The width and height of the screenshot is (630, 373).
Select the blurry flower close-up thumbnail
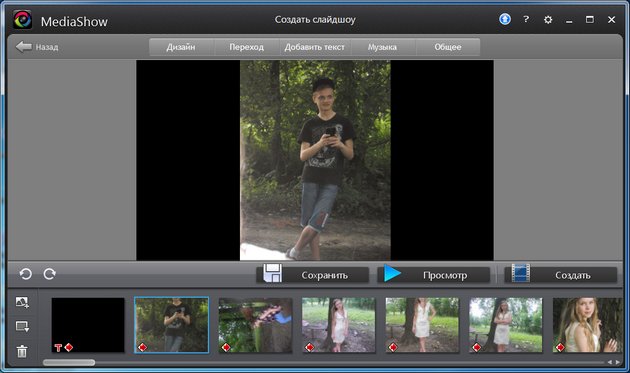click(x=255, y=325)
